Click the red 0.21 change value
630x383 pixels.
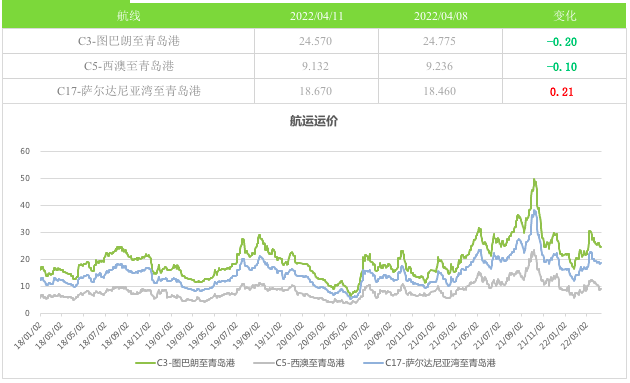click(562, 92)
